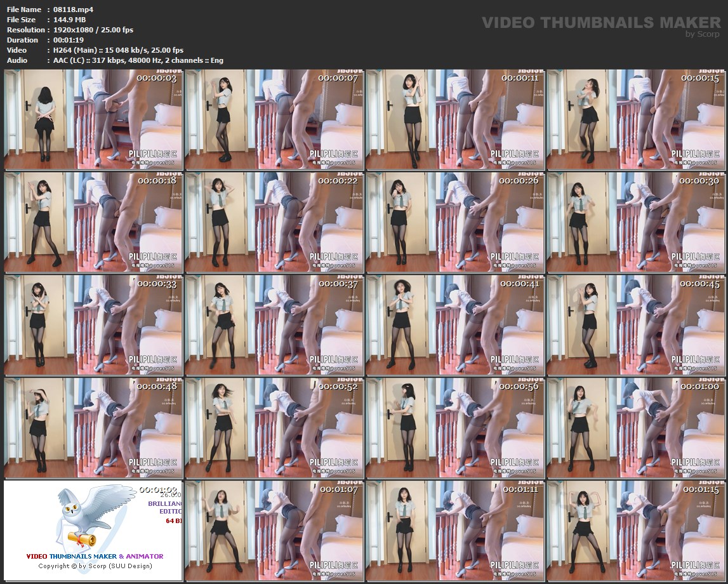Screen dimensions: 728x584
Task: Click the 00:01:15 timestamp label
Action: pos(700,489)
